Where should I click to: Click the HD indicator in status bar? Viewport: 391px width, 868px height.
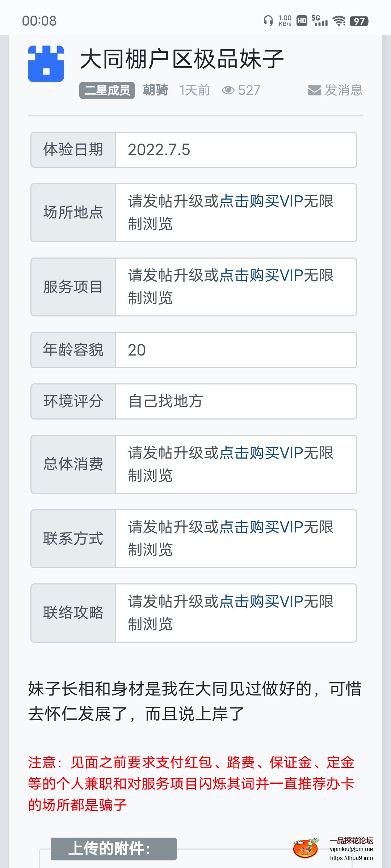[302, 21]
